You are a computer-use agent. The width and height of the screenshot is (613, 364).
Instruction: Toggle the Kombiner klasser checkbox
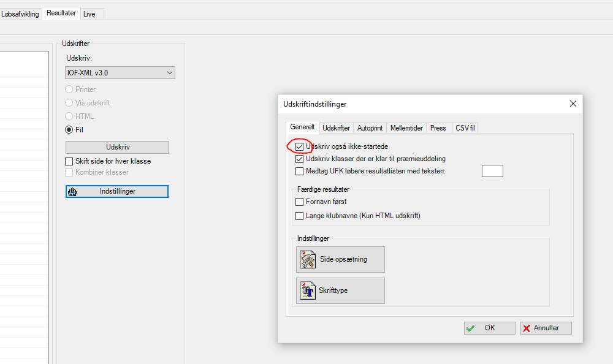coord(69,172)
